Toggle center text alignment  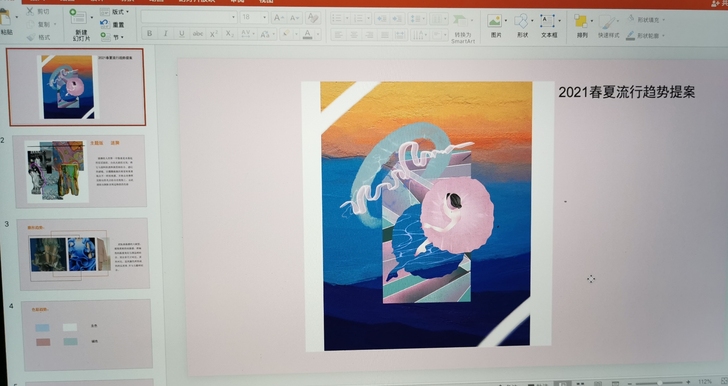[x=354, y=35]
